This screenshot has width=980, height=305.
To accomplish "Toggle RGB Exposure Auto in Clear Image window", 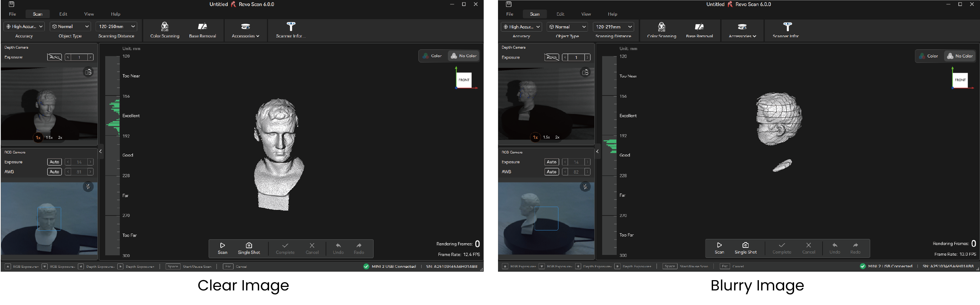I will (54, 162).
